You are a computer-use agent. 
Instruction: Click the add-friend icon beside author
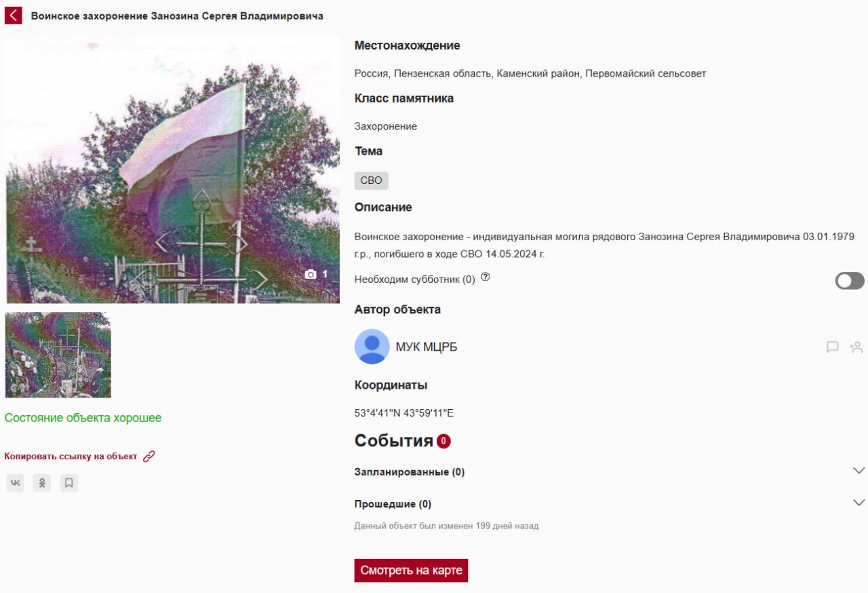[856, 347]
